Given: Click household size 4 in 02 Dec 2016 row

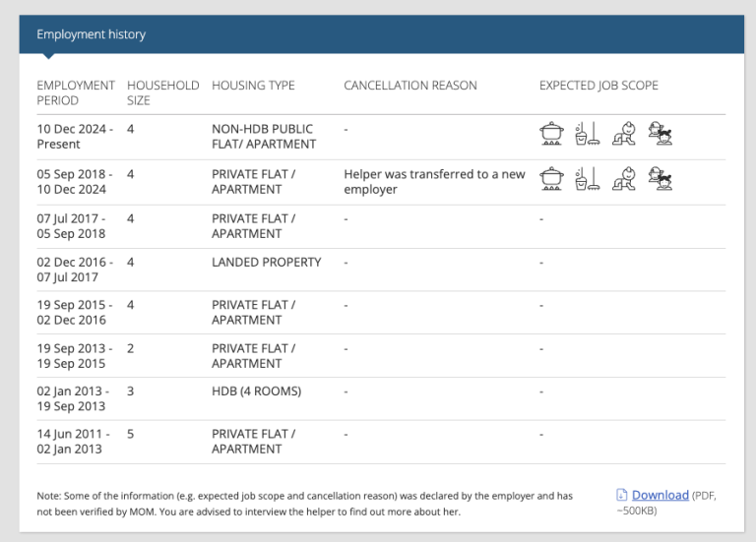Looking at the screenshot, I should 130,262.
